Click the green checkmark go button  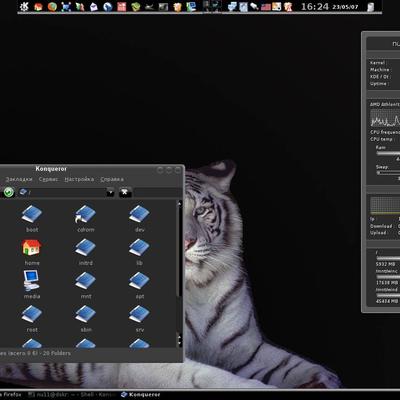point(9,192)
